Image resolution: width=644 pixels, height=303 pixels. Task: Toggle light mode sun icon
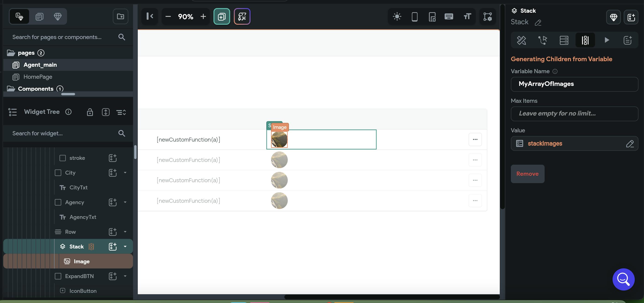(397, 16)
